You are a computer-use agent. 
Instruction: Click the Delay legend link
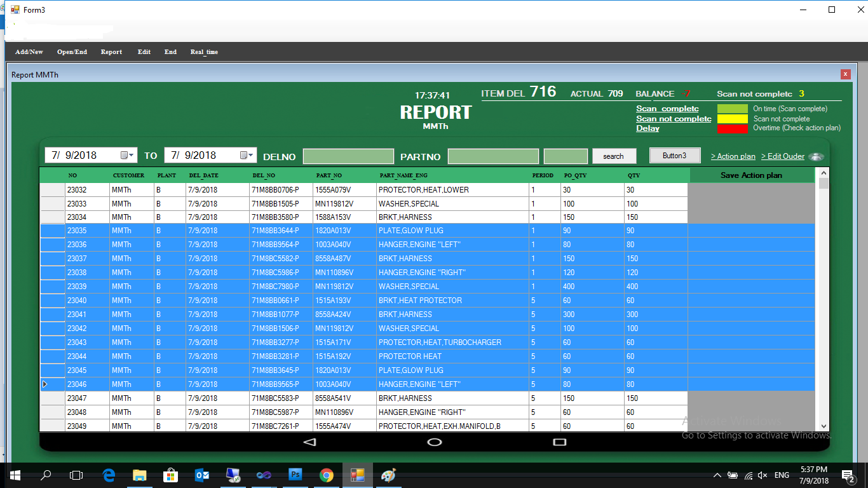648,128
